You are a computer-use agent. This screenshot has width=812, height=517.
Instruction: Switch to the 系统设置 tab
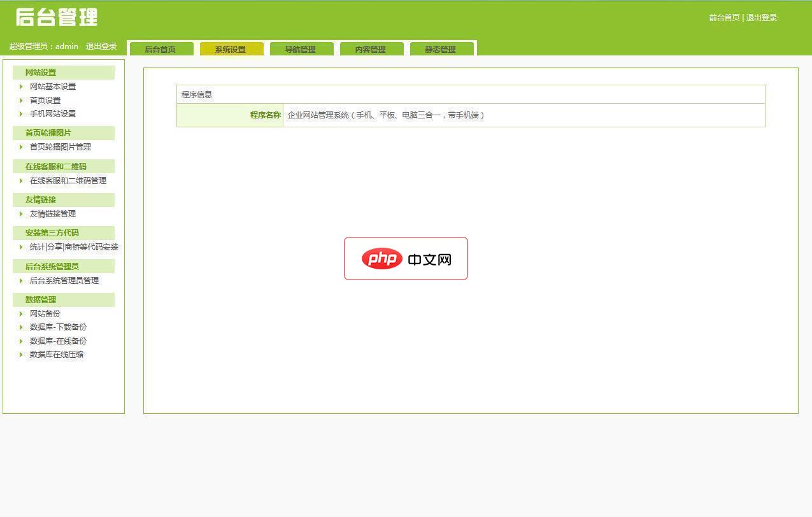point(231,49)
